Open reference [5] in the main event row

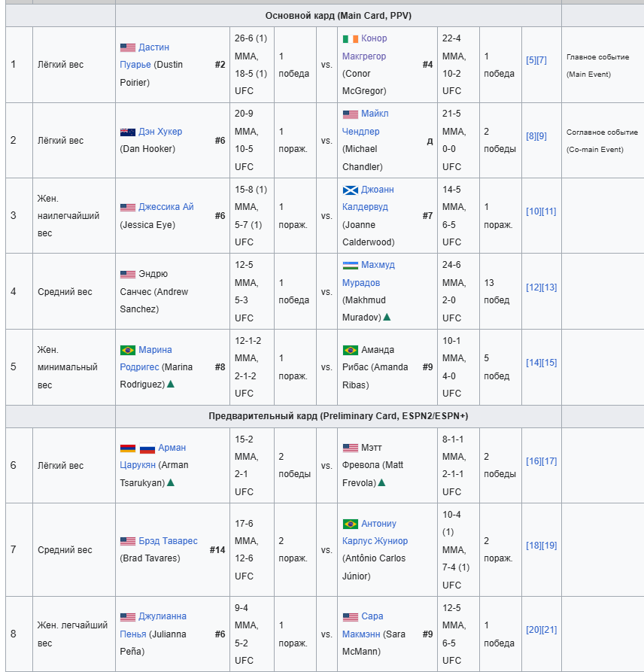pos(531,60)
